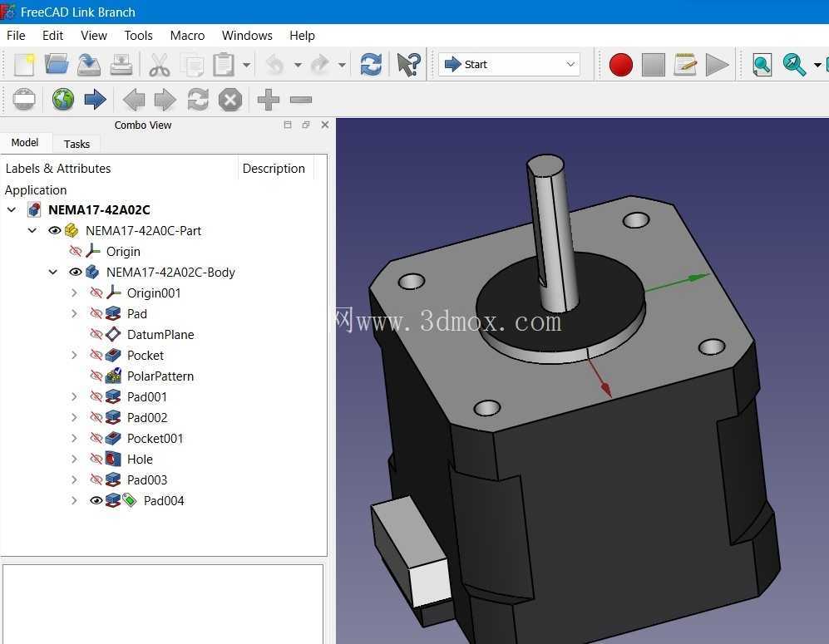Viewport: 829px width, 644px height.
Task: Redo the last undone action
Action: (320, 65)
